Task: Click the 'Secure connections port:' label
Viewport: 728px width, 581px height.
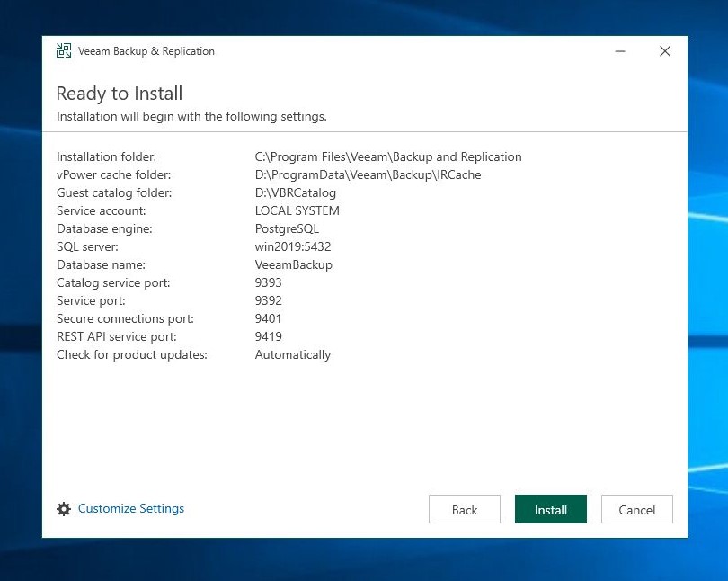Action: tap(125, 318)
